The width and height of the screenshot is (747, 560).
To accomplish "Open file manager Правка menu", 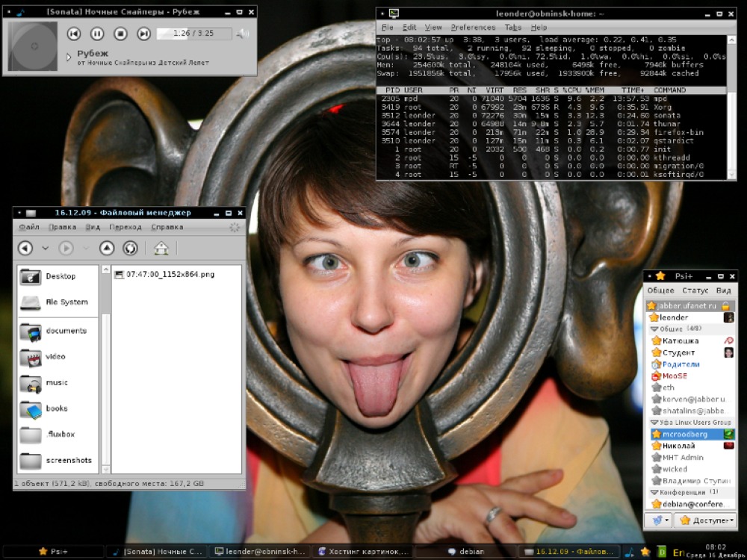I will pyautogui.click(x=63, y=227).
